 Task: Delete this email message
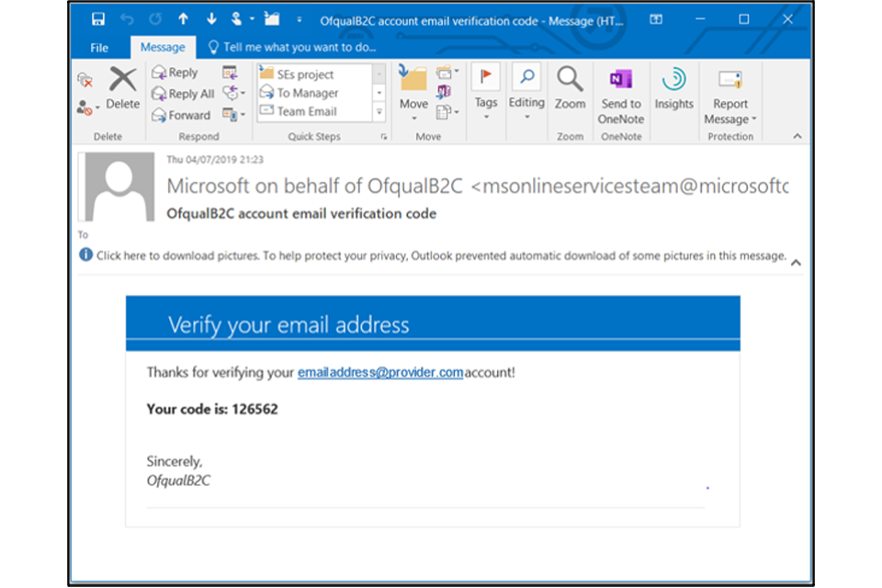click(122, 88)
